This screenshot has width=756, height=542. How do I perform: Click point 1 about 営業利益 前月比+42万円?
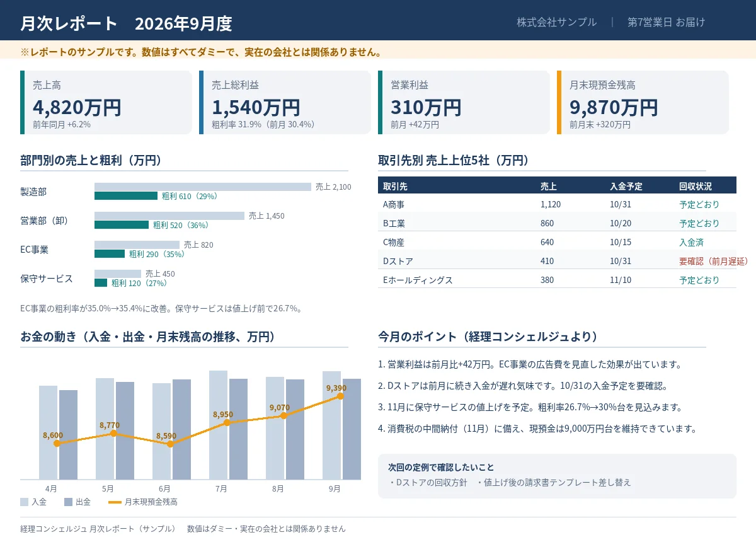pyautogui.click(x=530, y=364)
